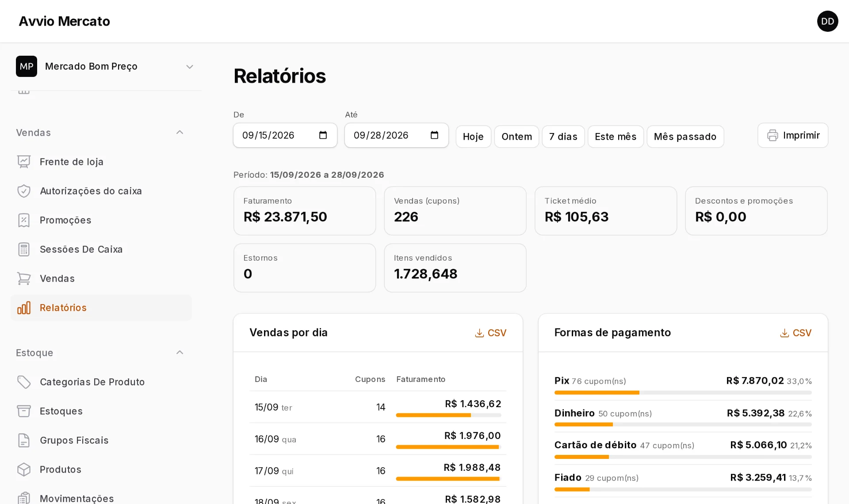Click the Categorias De Produto tag icon

coord(24,382)
